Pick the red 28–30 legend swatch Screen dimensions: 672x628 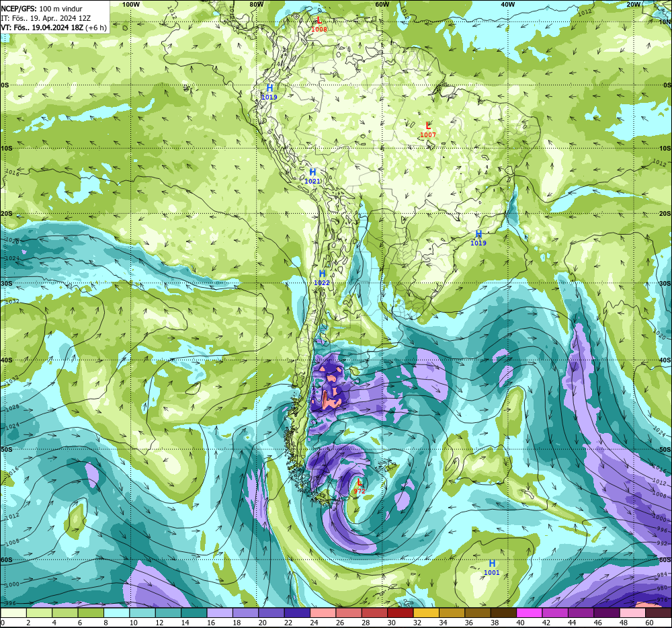(374, 613)
